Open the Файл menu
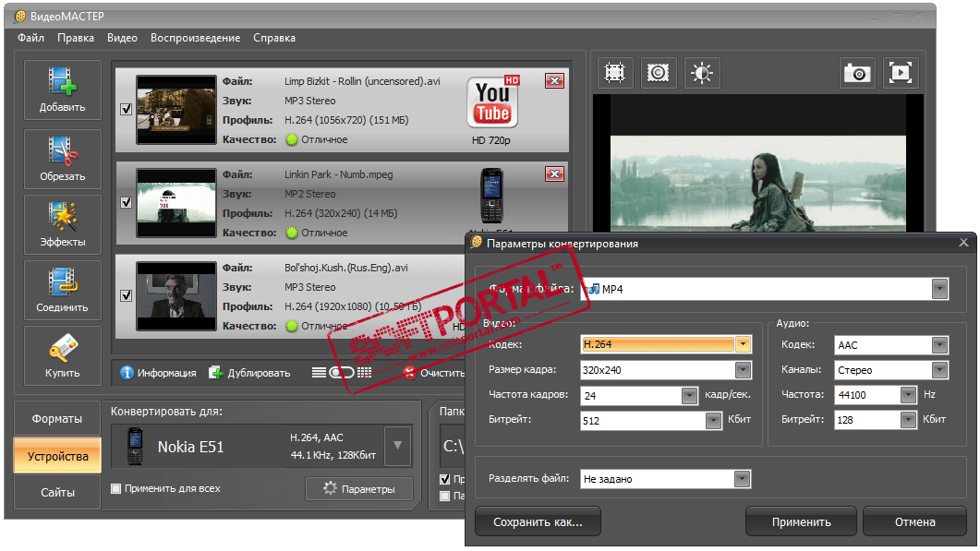Image resolution: width=980 pixels, height=551 pixels. point(30,38)
